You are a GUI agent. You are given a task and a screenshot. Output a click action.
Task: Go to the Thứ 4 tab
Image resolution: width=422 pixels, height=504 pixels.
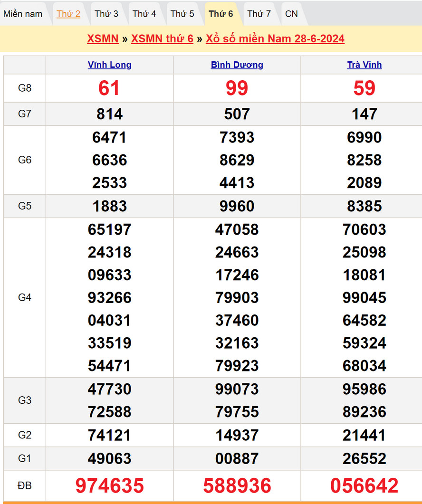coord(144,14)
